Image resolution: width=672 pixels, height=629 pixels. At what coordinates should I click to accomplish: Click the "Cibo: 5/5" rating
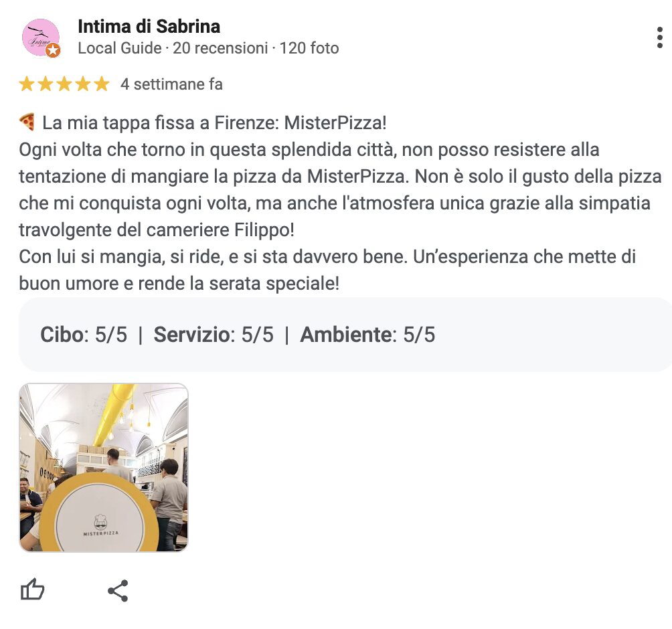tap(84, 335)
